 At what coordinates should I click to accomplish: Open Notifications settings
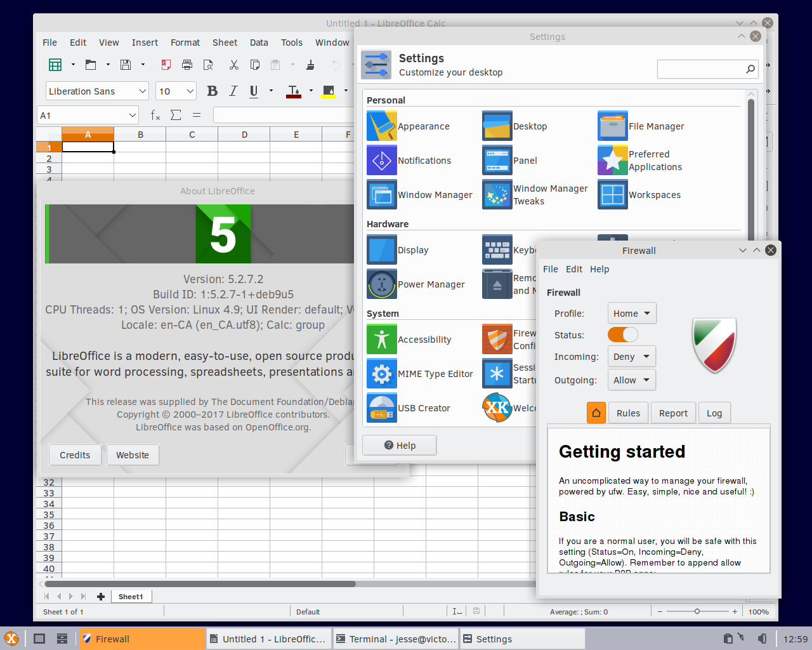409,161
